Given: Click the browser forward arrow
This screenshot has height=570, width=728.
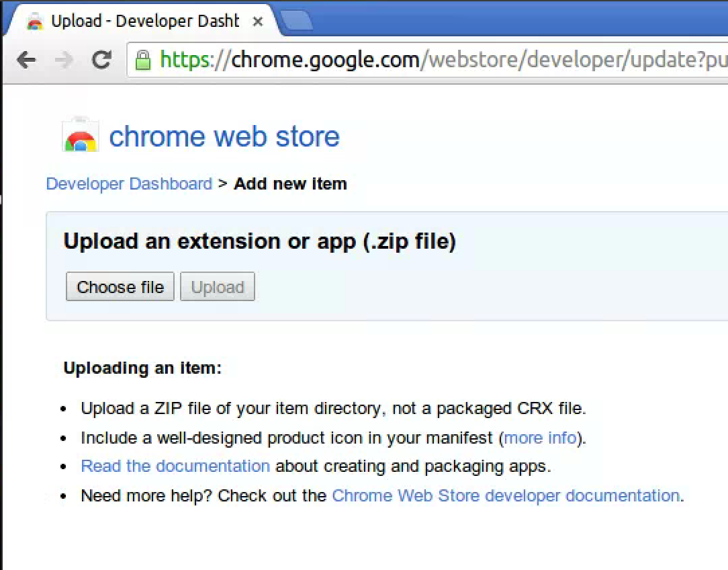Looking at the screenshot, I should 64,59.
